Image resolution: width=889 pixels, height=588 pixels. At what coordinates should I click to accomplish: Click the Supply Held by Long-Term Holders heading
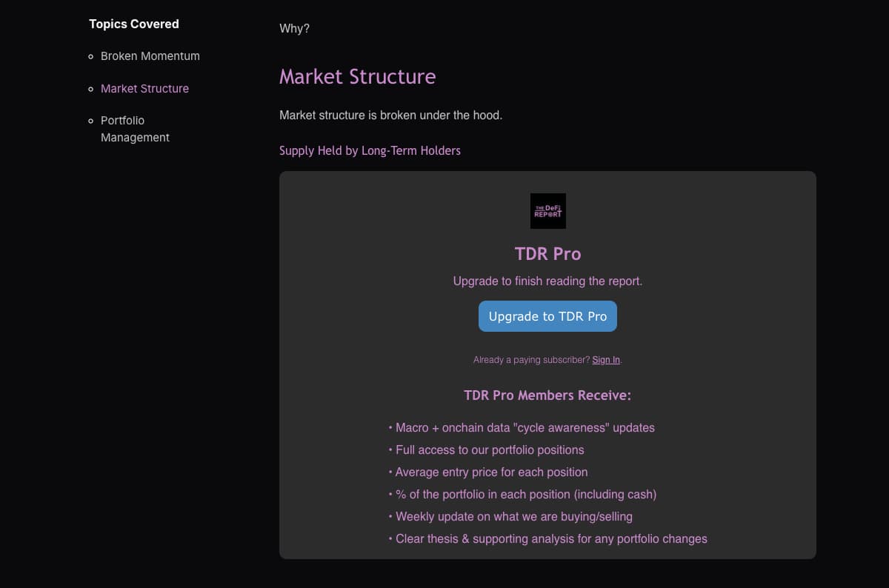pos(370,150)
